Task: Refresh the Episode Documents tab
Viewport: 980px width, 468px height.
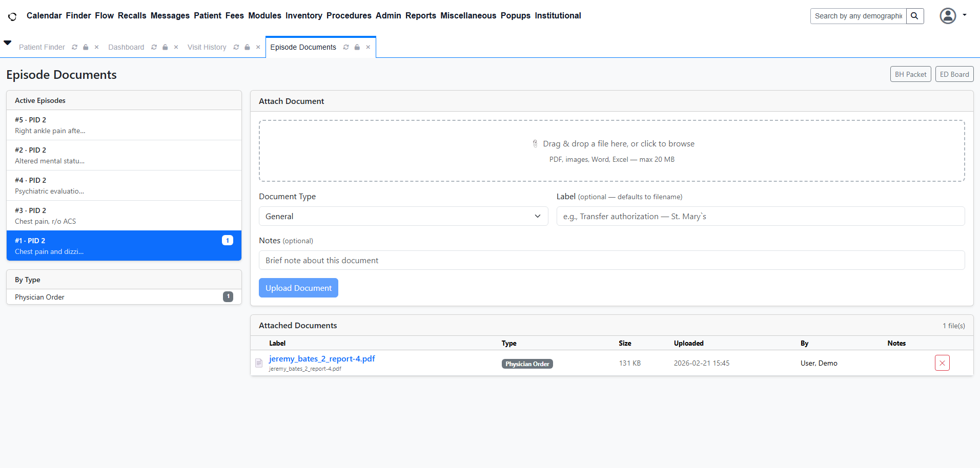Action: coord(346,47)
